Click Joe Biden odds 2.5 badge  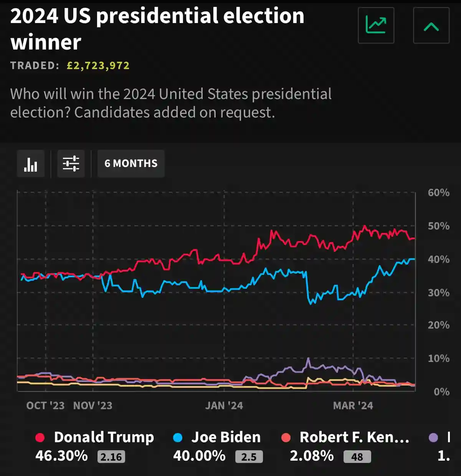249,457
